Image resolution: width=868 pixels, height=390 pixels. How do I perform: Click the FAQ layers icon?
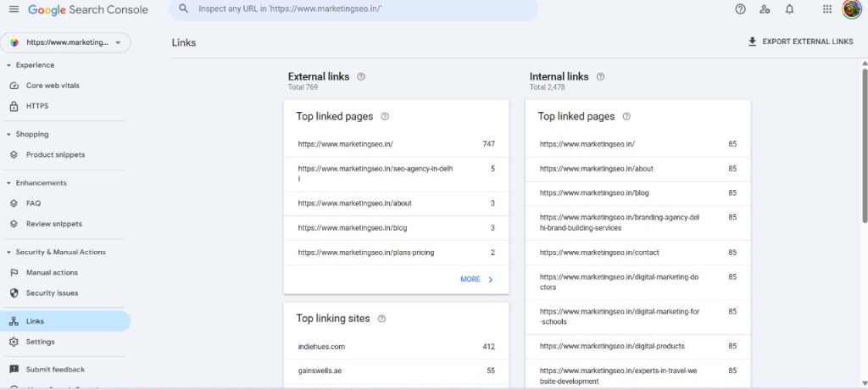point(14,203)
